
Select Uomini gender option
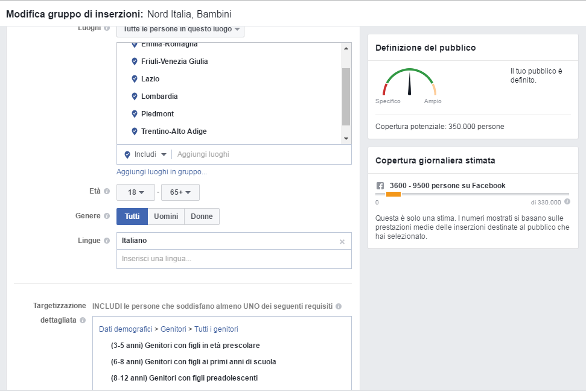(166, 217)
